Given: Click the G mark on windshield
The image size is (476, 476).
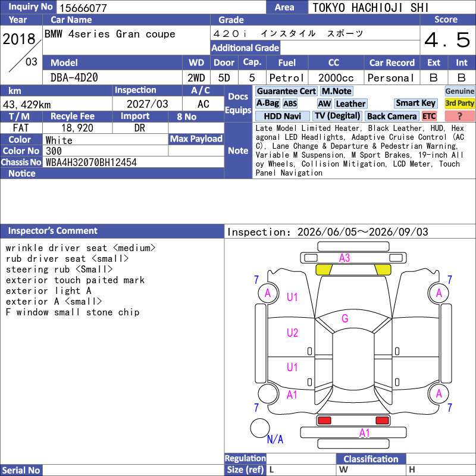Looking at the screenshot, I should coord(345,318).
